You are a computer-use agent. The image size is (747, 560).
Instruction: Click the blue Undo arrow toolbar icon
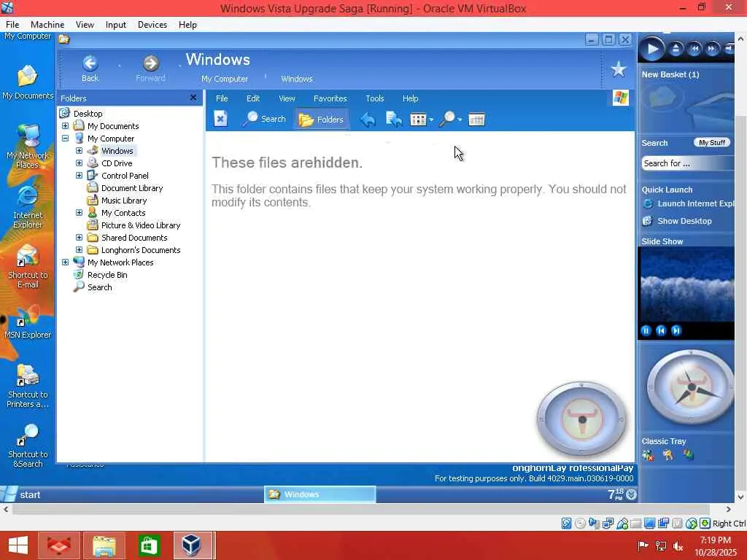[x=368, y=120]
